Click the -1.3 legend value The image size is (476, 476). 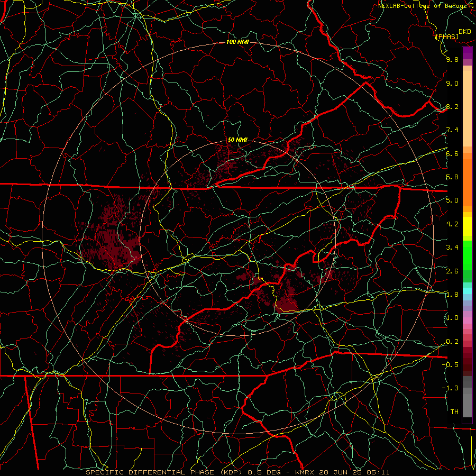(x=450, y=388)
